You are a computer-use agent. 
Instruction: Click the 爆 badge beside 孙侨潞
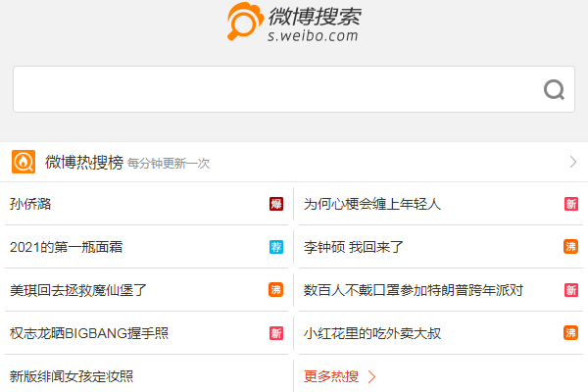[276, 204]
